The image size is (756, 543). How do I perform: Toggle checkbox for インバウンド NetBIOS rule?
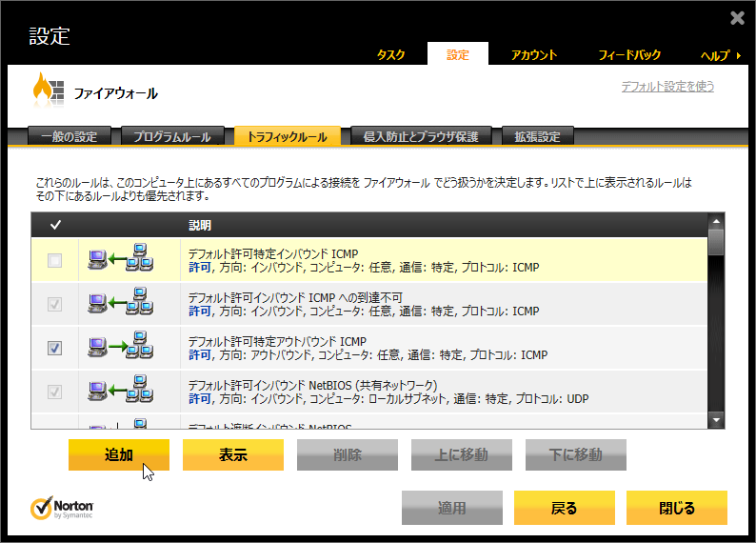(55, 392)
